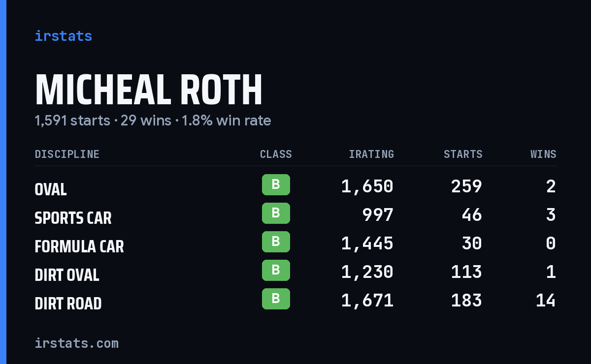Select the FORMULA CAR discipline row
Screen dimensions: 591x364
[x=295, y=243]
